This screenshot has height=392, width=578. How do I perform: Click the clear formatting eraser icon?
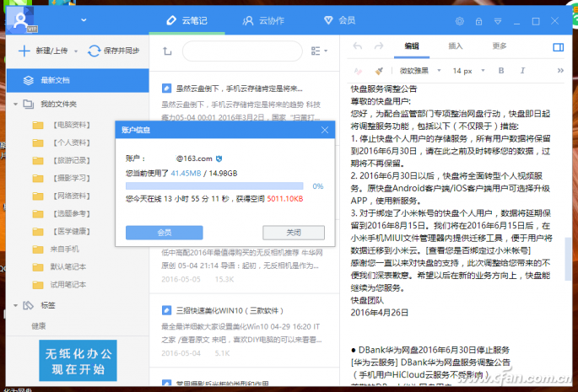358,71
